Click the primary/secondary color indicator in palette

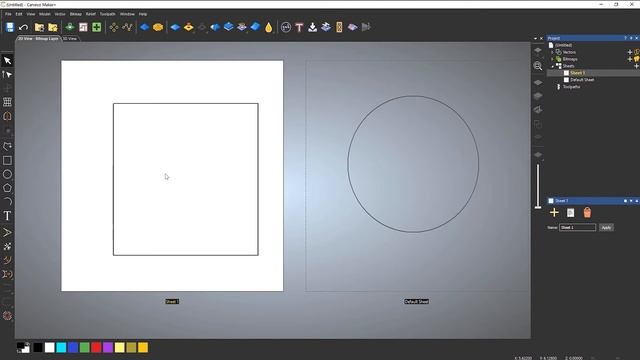(x=23, y=347)
